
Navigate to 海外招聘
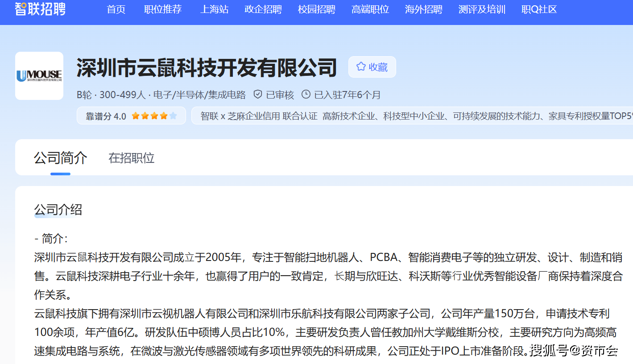tap(424, 9)
